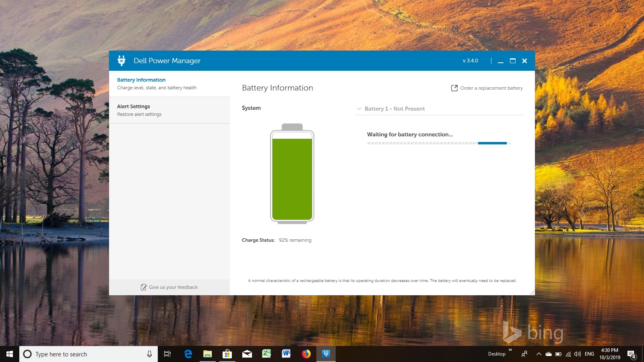Open Excel from the taskbar
Screen dimensions: 644x362
click(266, 354)
